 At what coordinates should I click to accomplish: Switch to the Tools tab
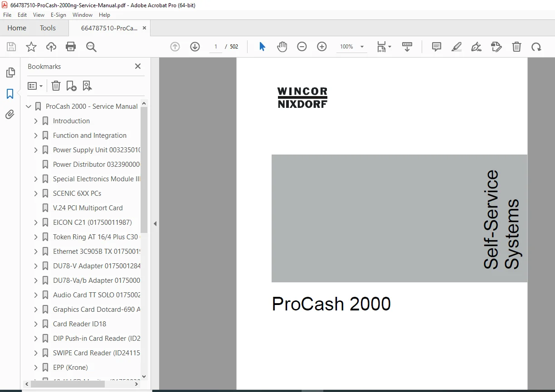[48, 28]
